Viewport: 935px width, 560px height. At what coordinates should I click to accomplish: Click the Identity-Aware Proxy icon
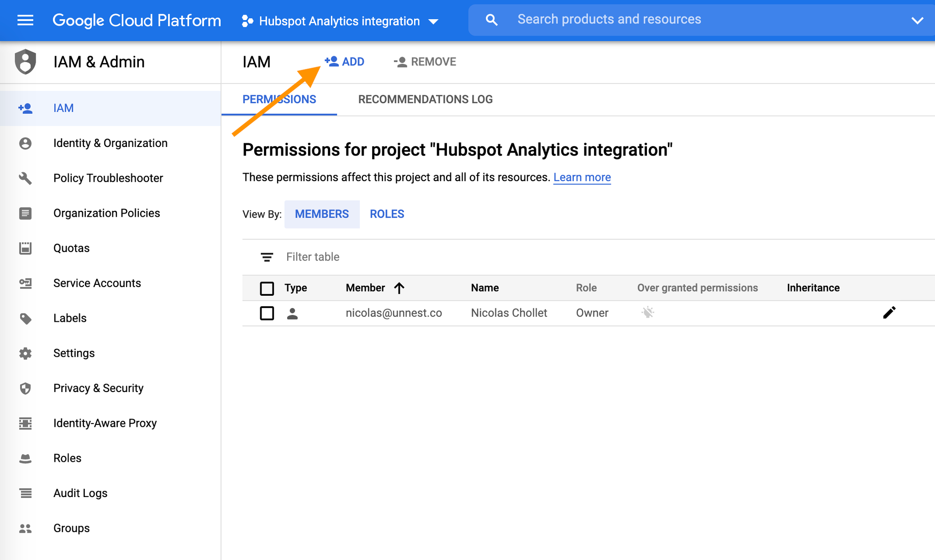click(25, 424)
